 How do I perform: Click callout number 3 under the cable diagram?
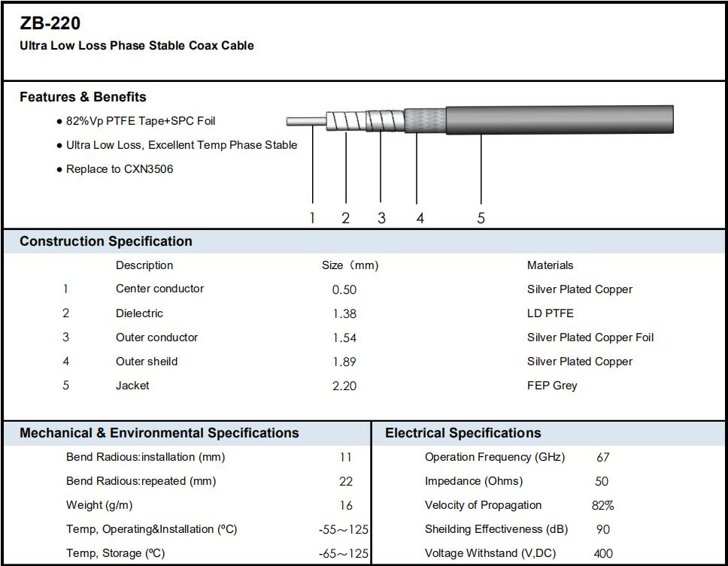[x=381, y=218]
